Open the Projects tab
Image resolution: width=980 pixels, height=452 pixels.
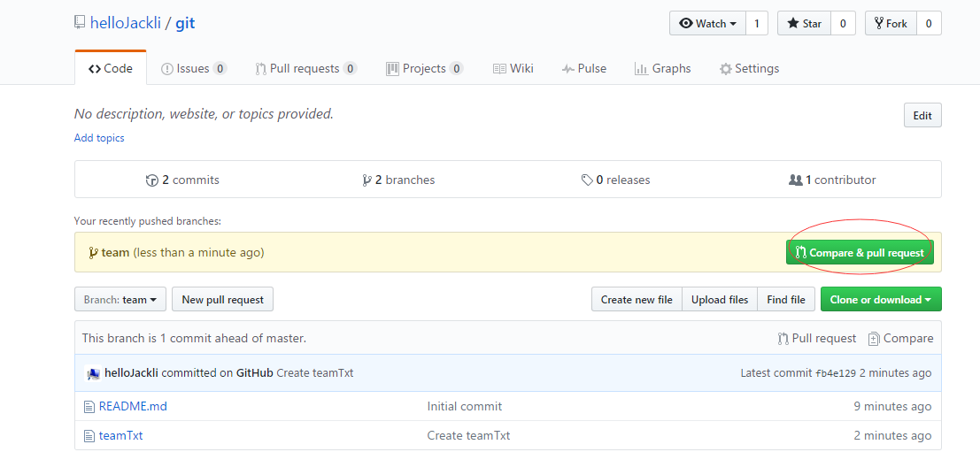(424, 69)
